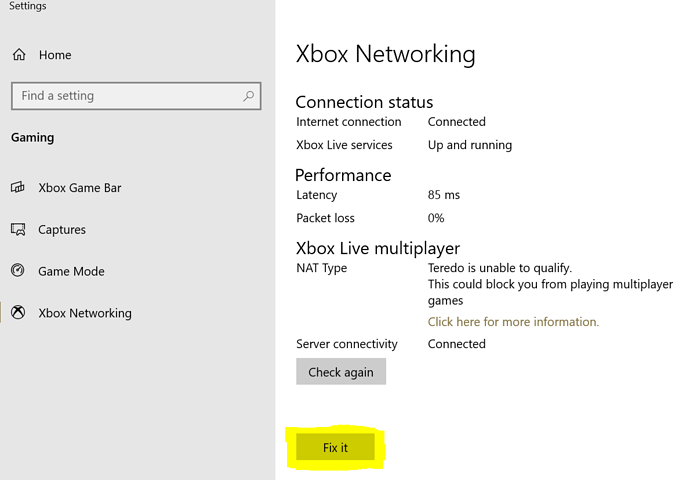690x480 pixels.
Task: Click the Settings window title
Action: tap(28, 6)
